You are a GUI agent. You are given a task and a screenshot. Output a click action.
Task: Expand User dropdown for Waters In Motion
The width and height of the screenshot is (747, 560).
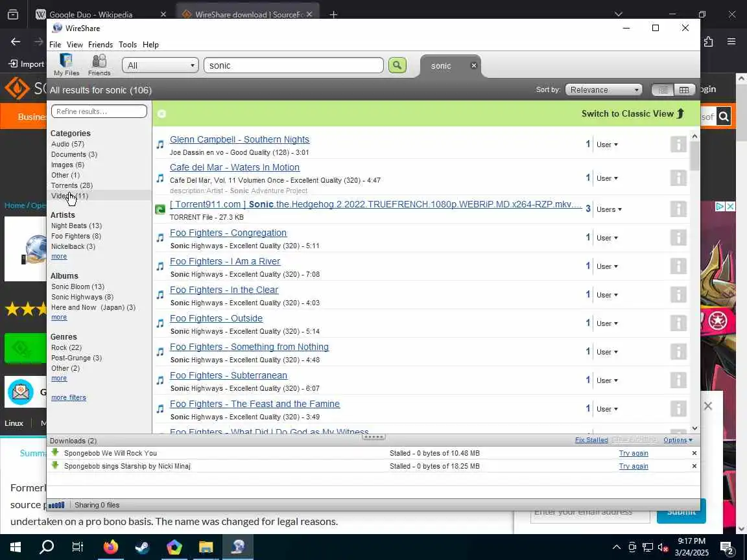(607, 178)
